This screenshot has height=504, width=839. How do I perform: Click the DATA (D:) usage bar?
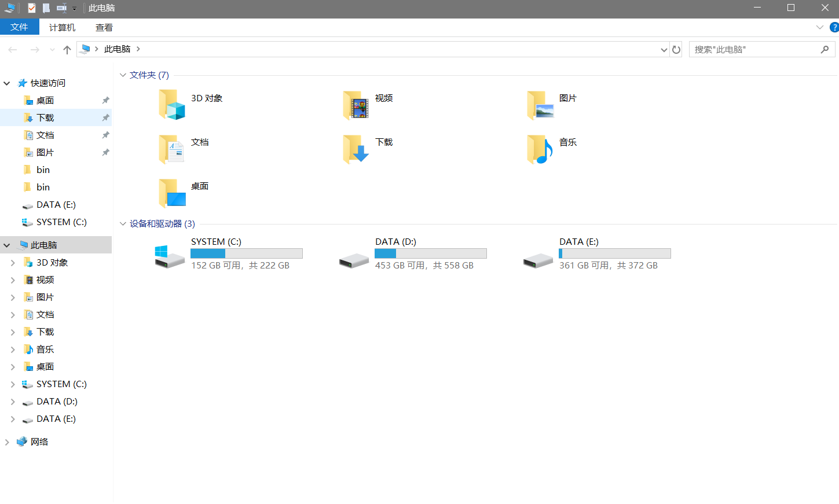[x=431, y=253]
